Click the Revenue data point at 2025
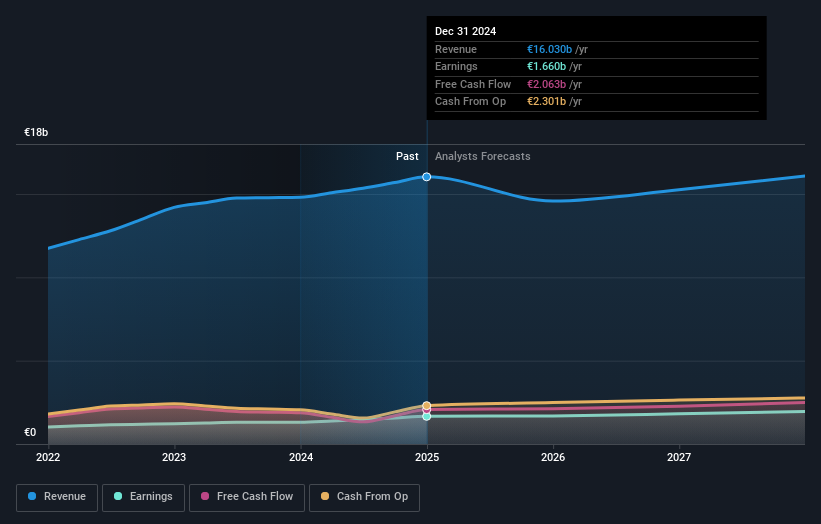This screenshot has width=821, height=524. pyautogui.click(x=427, y=177)
